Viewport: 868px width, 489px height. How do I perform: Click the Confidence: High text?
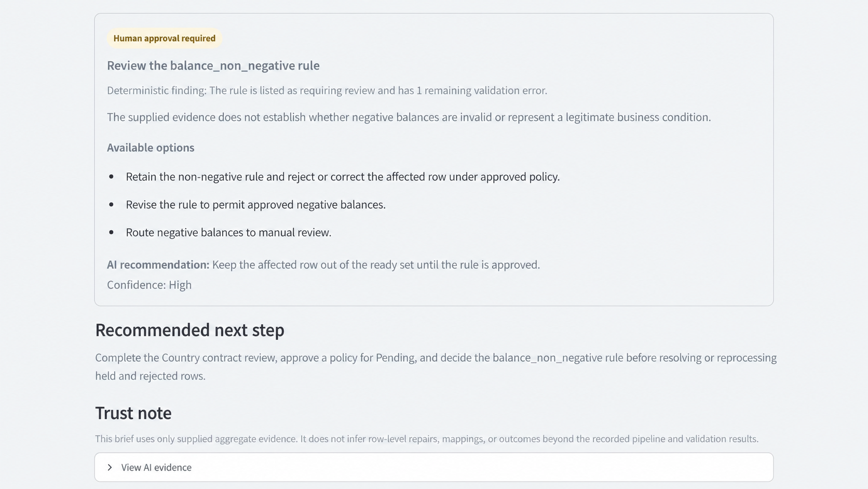[149, 285]
